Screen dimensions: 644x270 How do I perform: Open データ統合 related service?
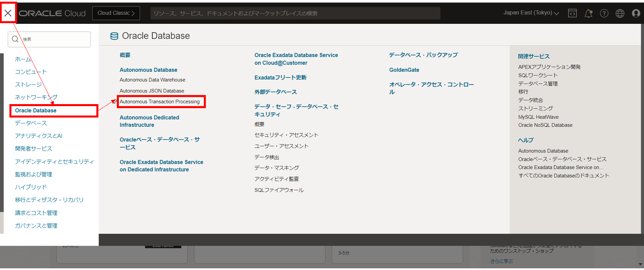[x=531, y=100]
